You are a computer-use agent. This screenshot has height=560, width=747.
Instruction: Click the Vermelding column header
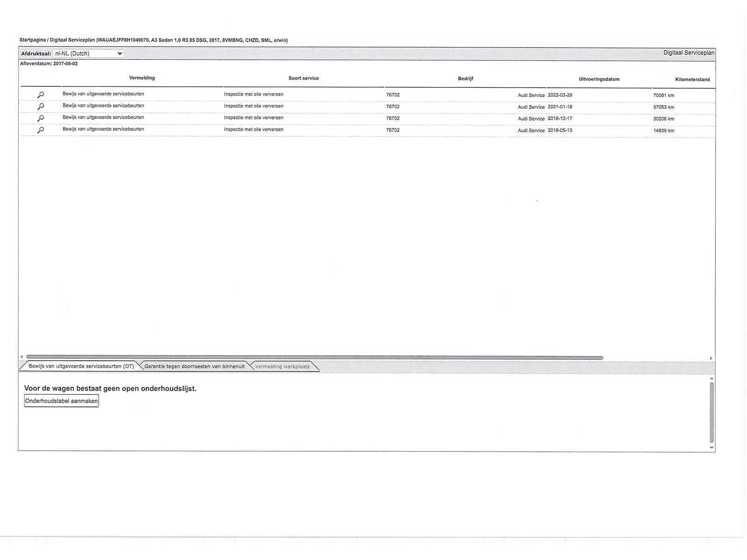coord(142,78)
